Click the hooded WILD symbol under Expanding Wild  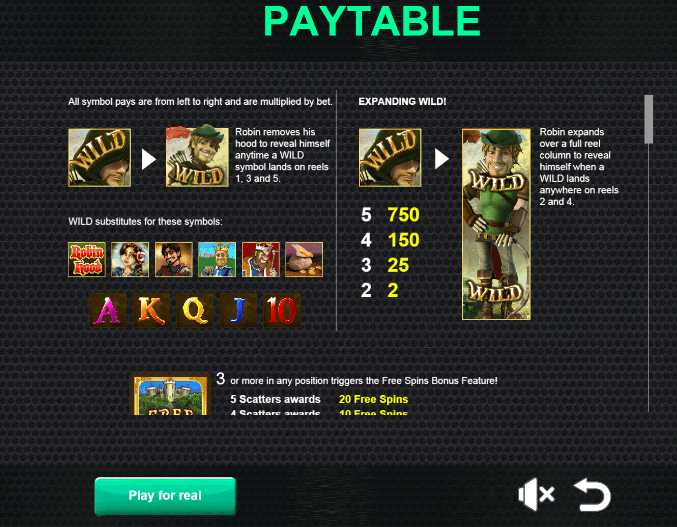390,158
